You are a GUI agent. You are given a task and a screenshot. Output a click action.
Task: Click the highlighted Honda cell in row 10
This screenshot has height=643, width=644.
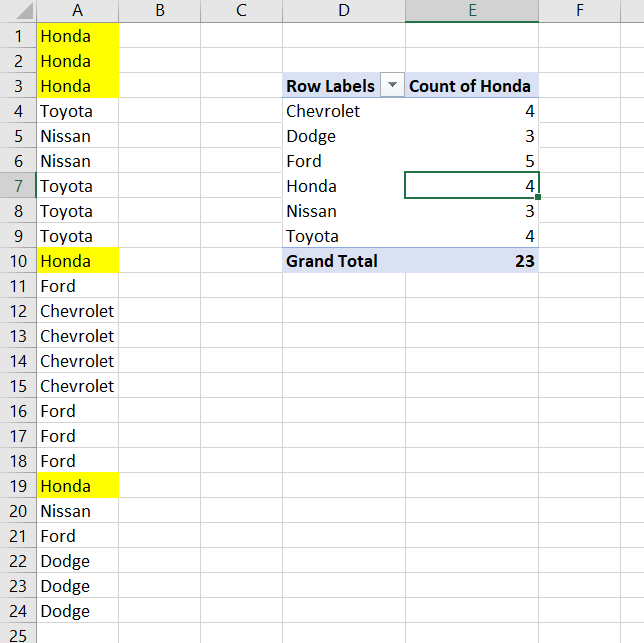(x=78, y=261)
